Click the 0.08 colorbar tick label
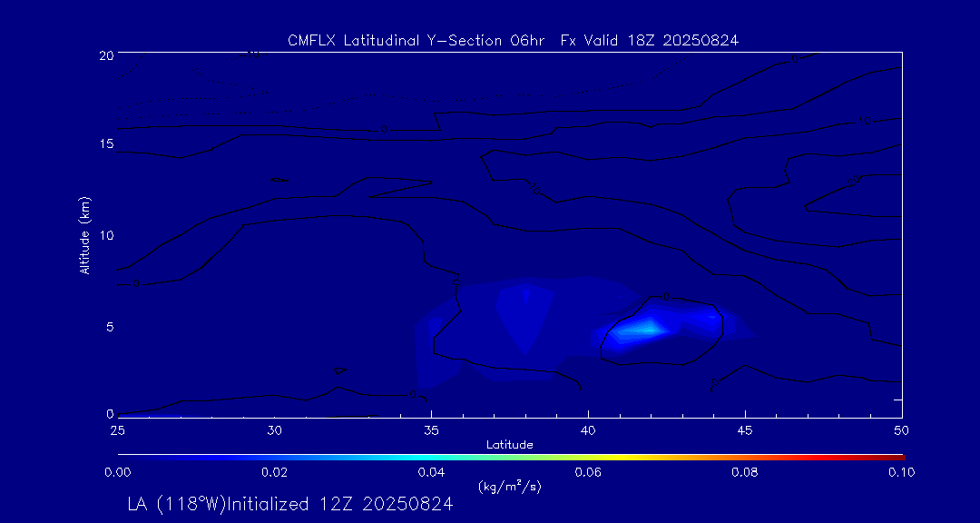 point(745,472)
